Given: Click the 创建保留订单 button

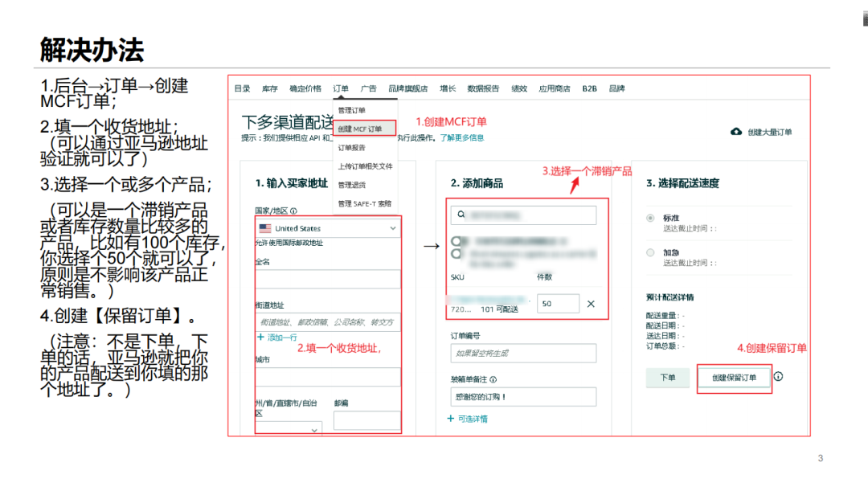Looking at the screenshot, I should point(734,378).
